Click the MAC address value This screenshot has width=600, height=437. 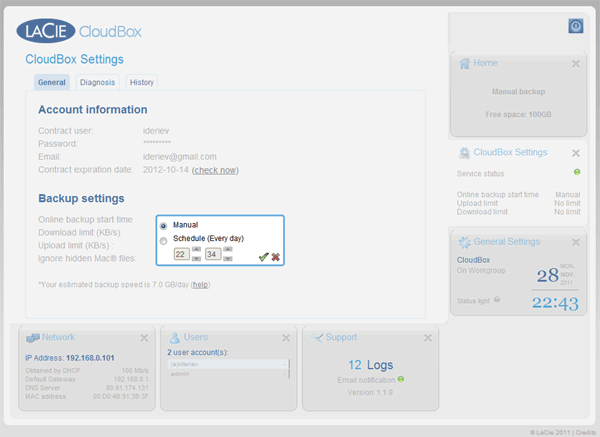coord(121,396)
